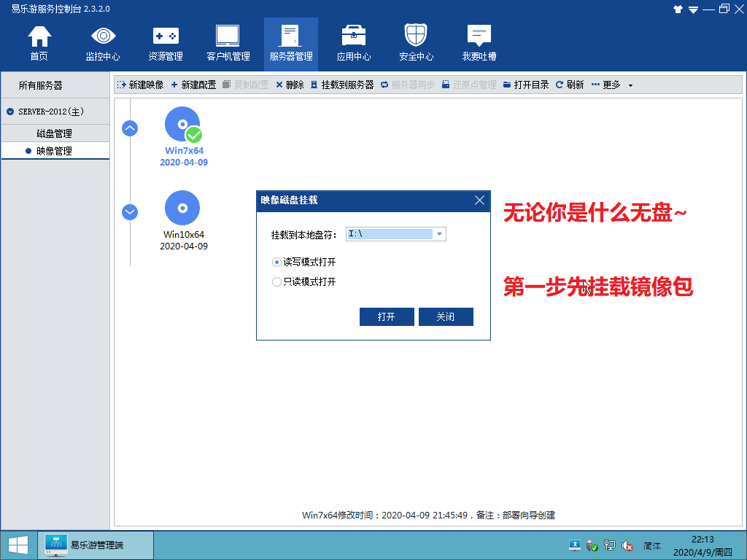747x560 pixels.
Task: Click the Win7x64修改时间 status text
Action: pos(429,516)
